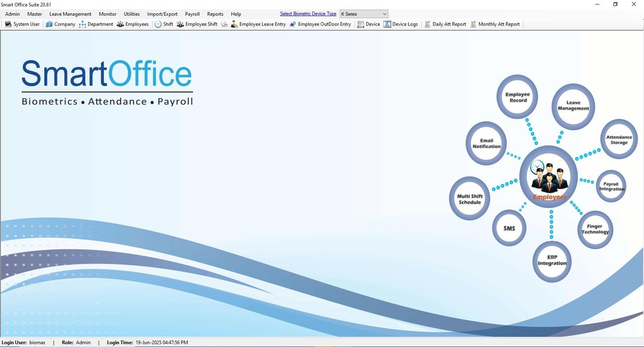Open the Master menu
Screen dimensions: 644x347
(35, 14)
